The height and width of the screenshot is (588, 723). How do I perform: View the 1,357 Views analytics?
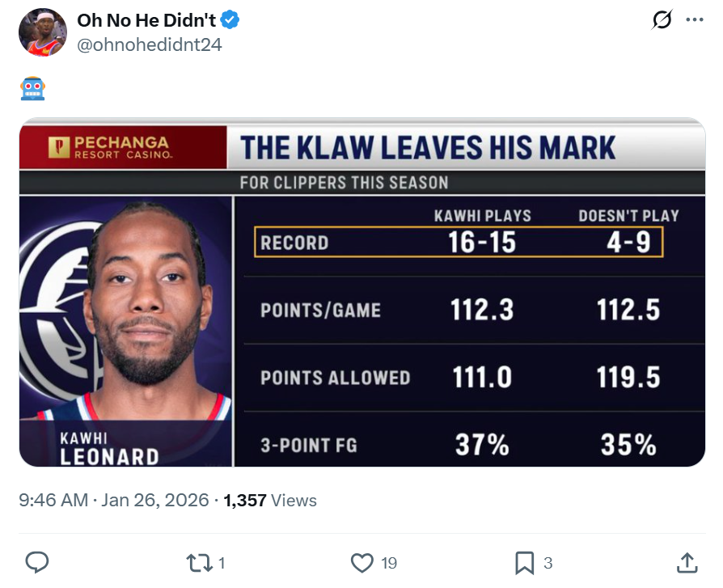(270, 501)
